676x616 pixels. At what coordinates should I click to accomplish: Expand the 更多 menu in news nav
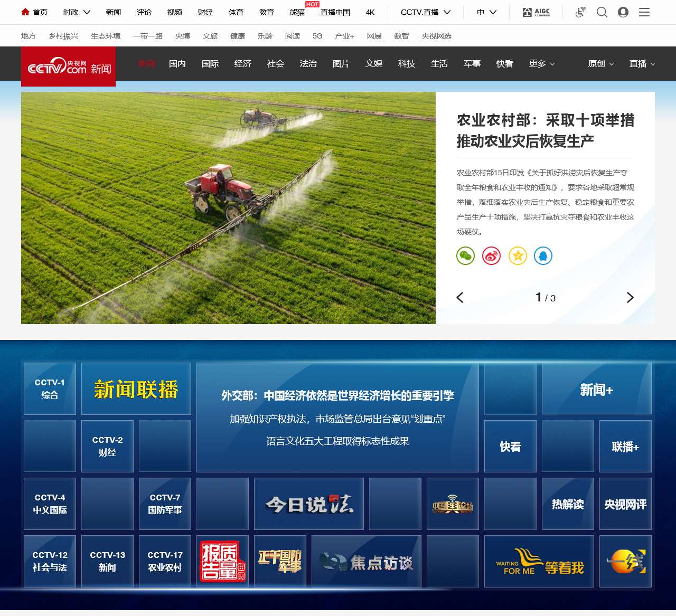point(542,64)
